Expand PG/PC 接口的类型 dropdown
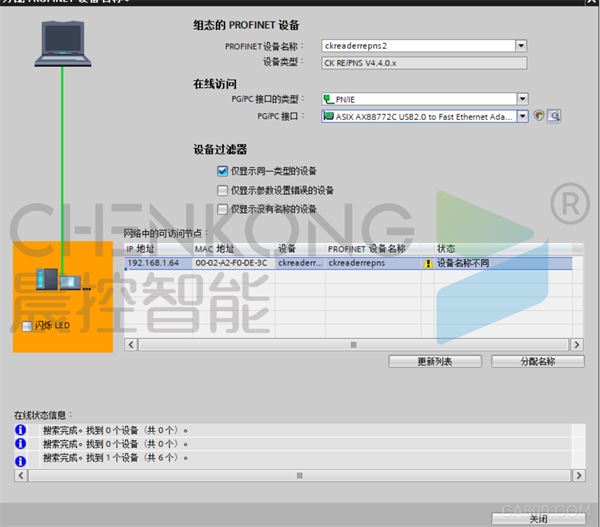The width and height of the screenshot is (600, 527). pyautogui.click(x=522, y=99)
